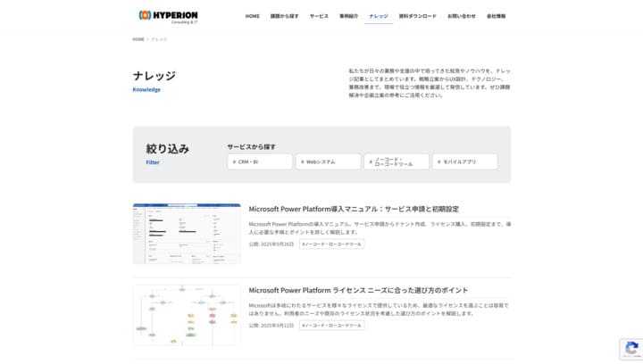Open the お問い合わせ navigation item
643x364 pixels.
462,16
